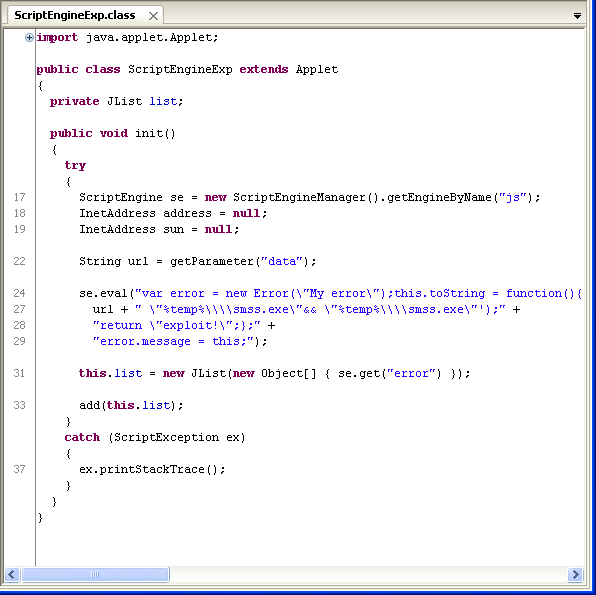This screenshot has width=596, height=595.
Task: Click line number 24 in the gutter
Action: point(19,293)
